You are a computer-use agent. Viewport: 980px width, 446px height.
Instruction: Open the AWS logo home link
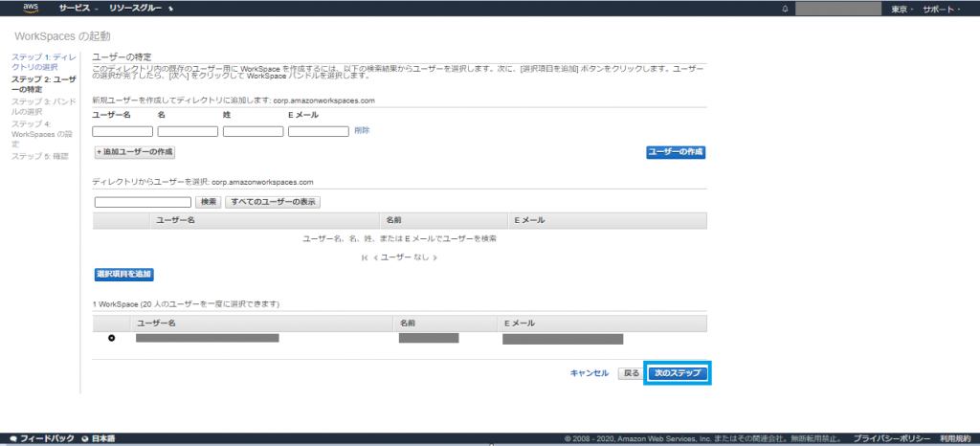click(32, 8)
